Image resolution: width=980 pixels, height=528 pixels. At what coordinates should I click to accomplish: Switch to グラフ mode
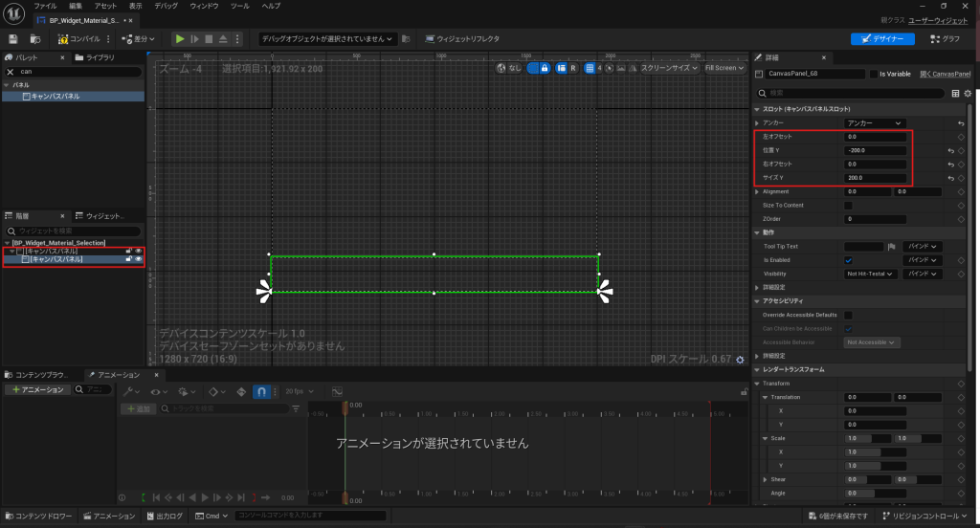pyautogui.click(x=944, y=39)
